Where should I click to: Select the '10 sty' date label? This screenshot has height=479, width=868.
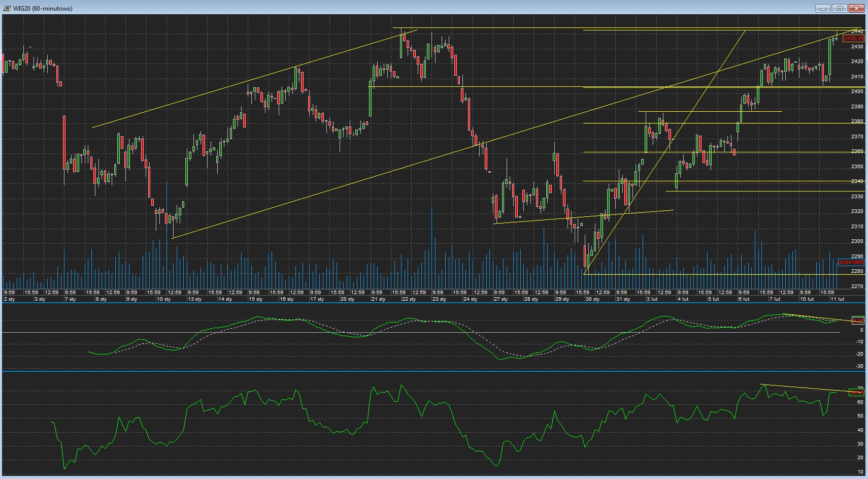click(x=164, y=299)
